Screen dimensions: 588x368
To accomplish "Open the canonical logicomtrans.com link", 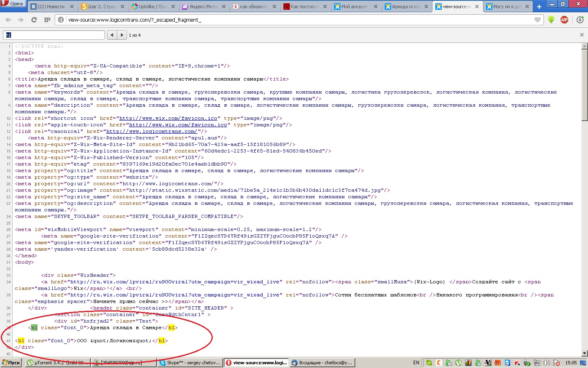I will (x=152, y=131).
